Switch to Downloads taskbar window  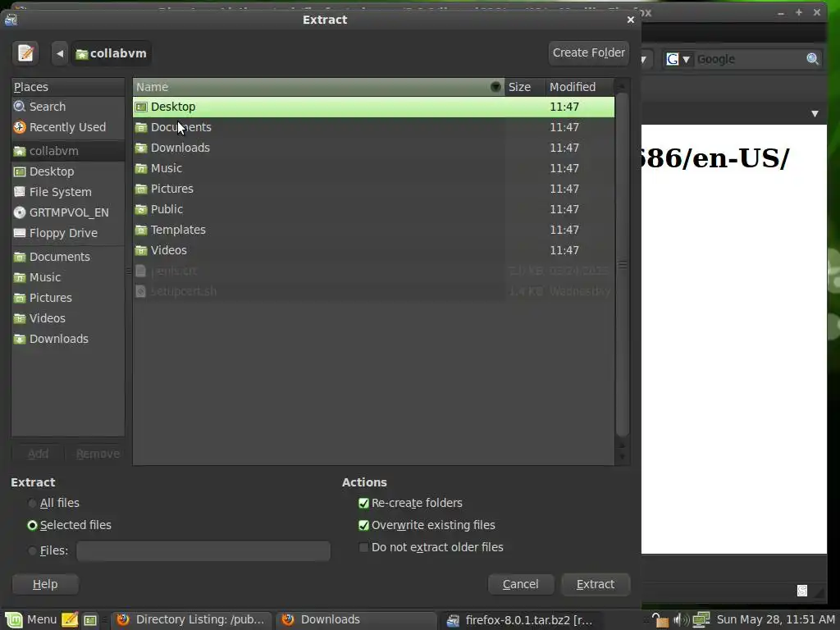[356, 620]
